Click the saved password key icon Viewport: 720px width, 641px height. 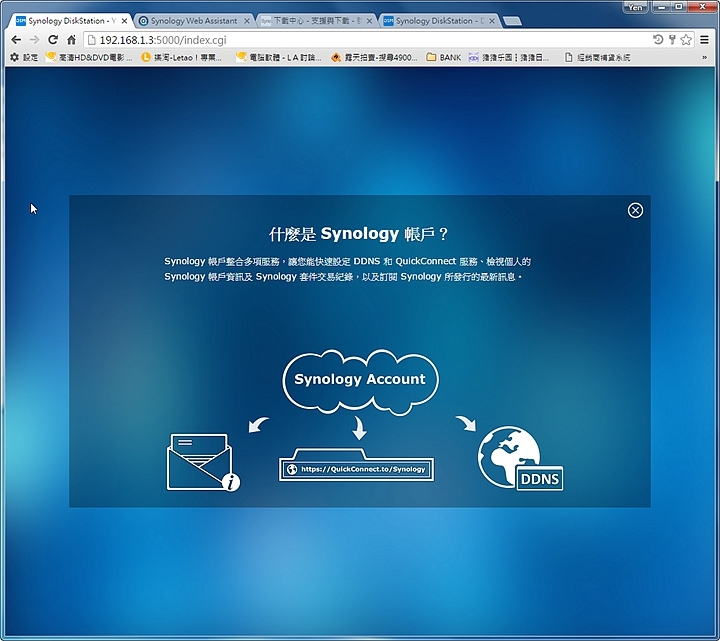point(672,40)
